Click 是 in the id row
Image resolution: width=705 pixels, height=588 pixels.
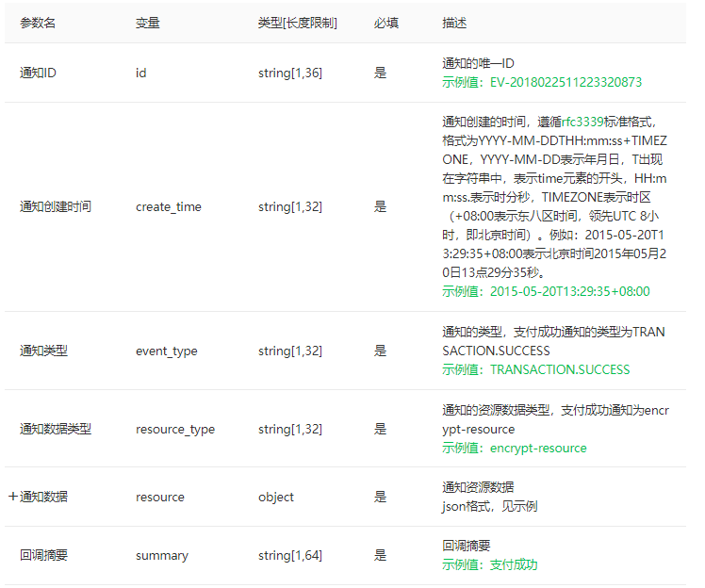click(380, 73)
